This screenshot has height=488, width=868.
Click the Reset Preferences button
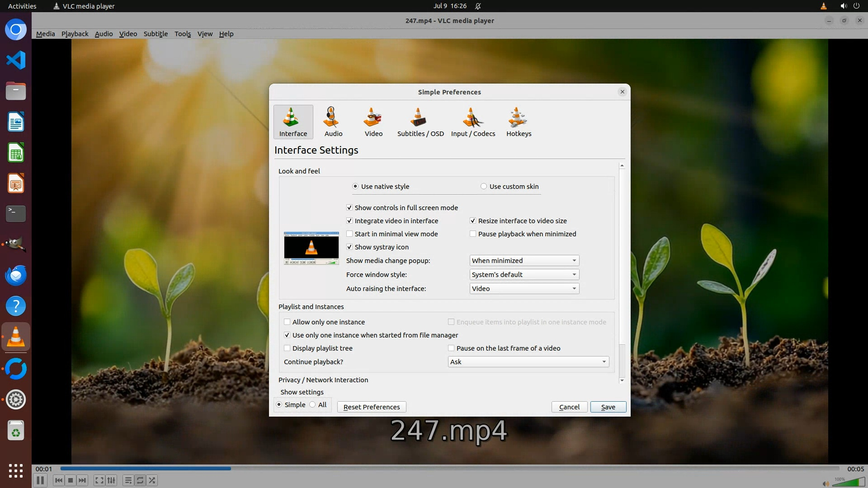tap(371, 407)
